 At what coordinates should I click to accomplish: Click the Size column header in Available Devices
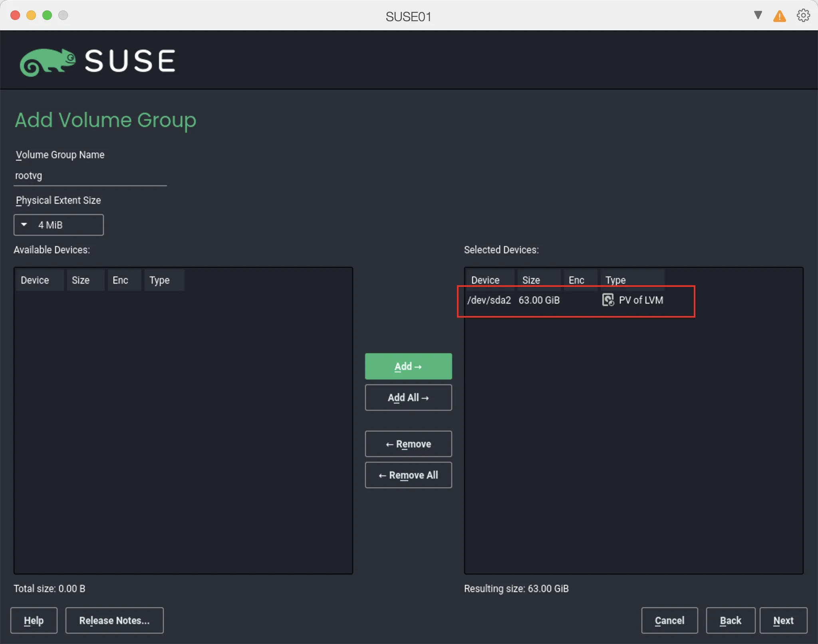pos(80,280)
